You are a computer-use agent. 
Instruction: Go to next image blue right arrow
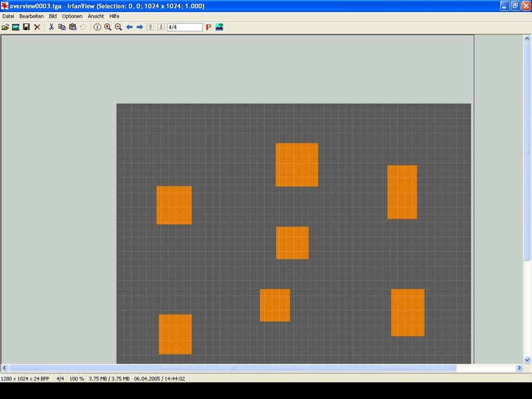(x=140, y=27)
